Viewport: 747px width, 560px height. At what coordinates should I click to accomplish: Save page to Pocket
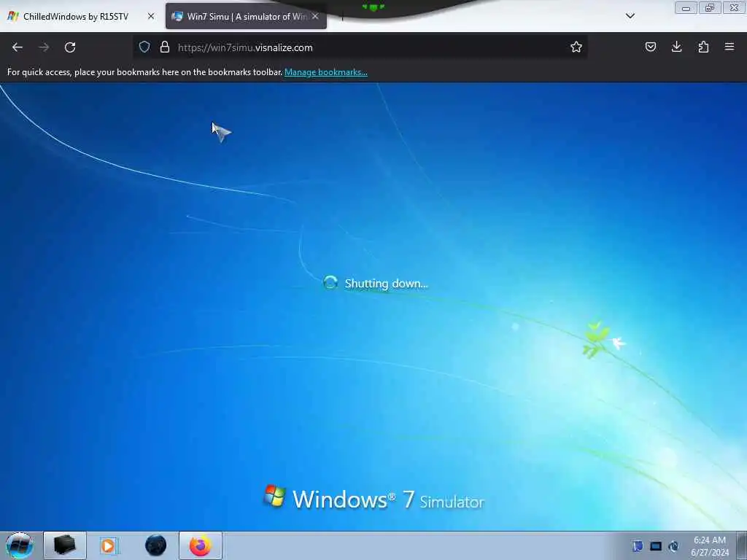650,47
